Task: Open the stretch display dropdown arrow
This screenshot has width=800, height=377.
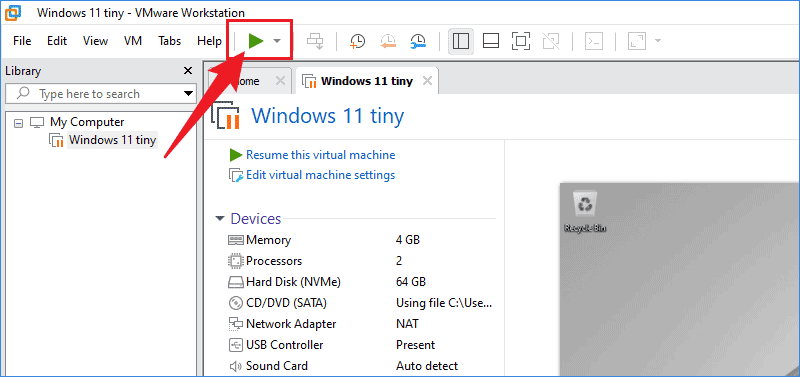Action: click(658, 41)
